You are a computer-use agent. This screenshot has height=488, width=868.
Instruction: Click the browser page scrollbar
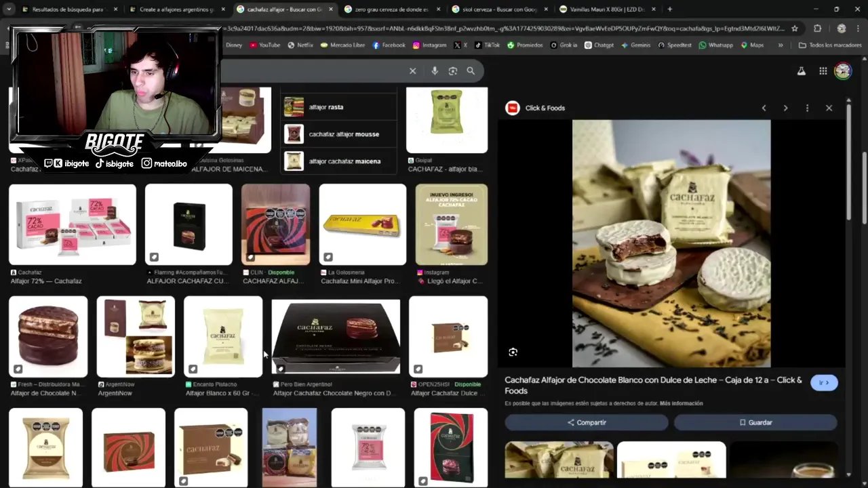click(x=865, y=188)
